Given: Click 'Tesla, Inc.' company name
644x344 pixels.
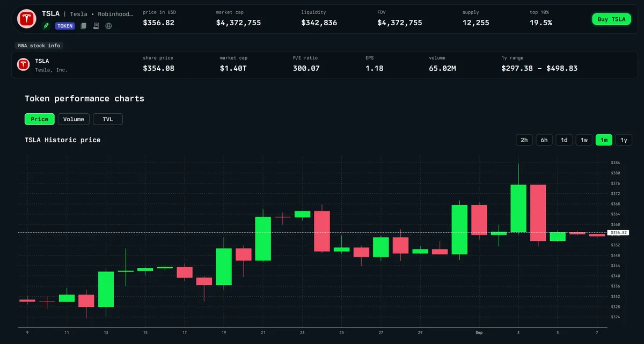Looking at the screenshot, I should (52, 70).
